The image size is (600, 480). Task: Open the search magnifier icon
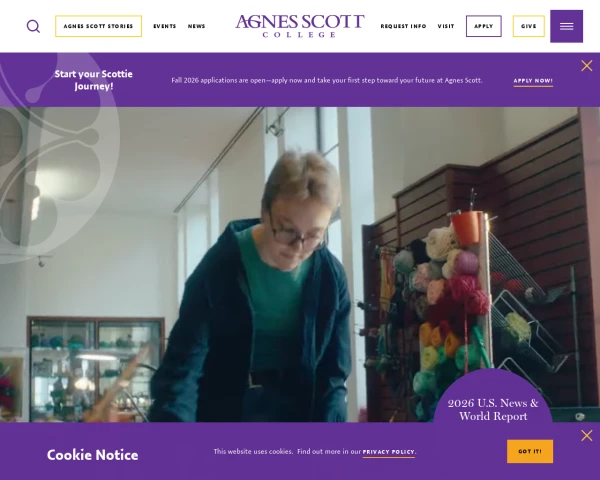point(33,26)
